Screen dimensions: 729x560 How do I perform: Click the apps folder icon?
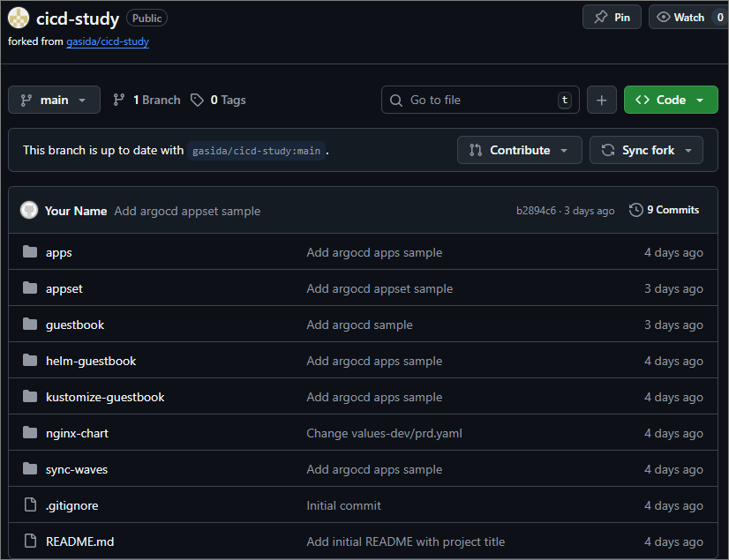(x=30, y=252)
